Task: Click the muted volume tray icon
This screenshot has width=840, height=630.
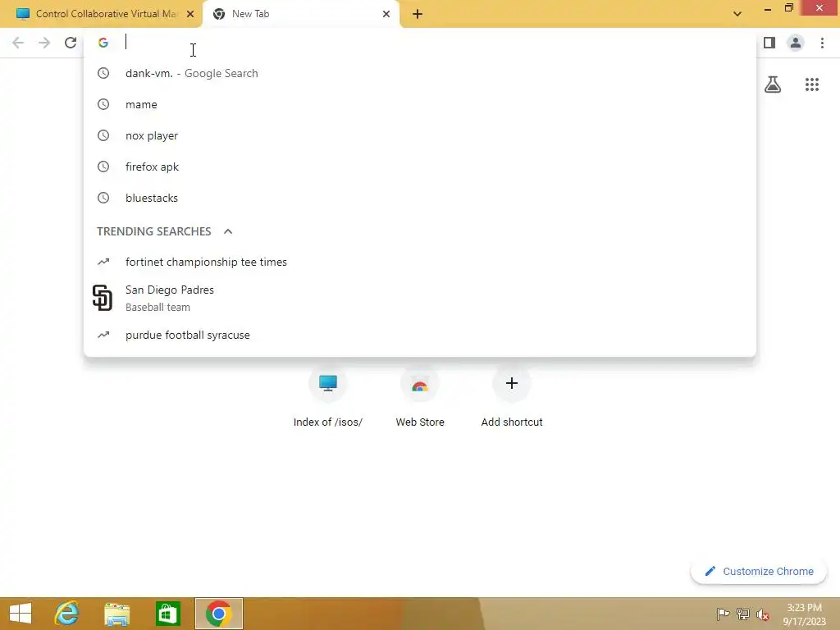Action: (x=763, y=614)
